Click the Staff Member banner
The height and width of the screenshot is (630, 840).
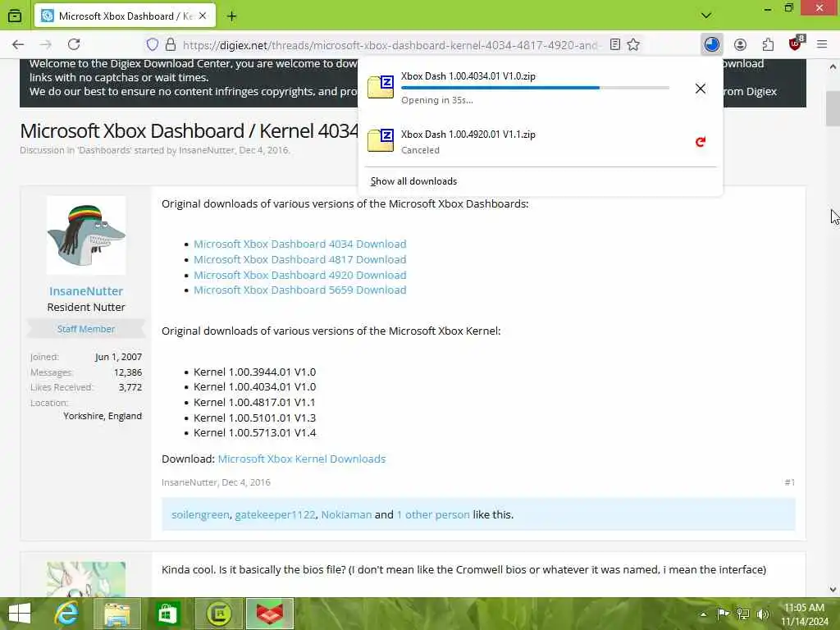tap(86, 329)
